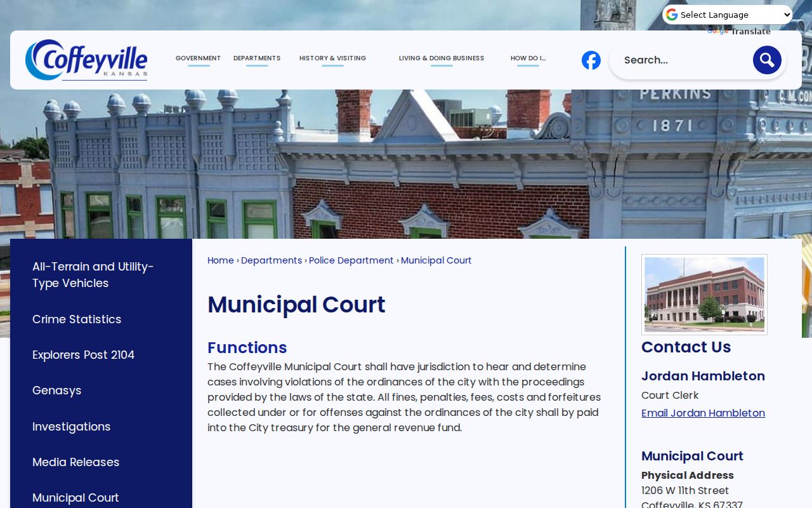Open the Departments menu
This screenshot has width=812, height=508.
tap(257, 58)
